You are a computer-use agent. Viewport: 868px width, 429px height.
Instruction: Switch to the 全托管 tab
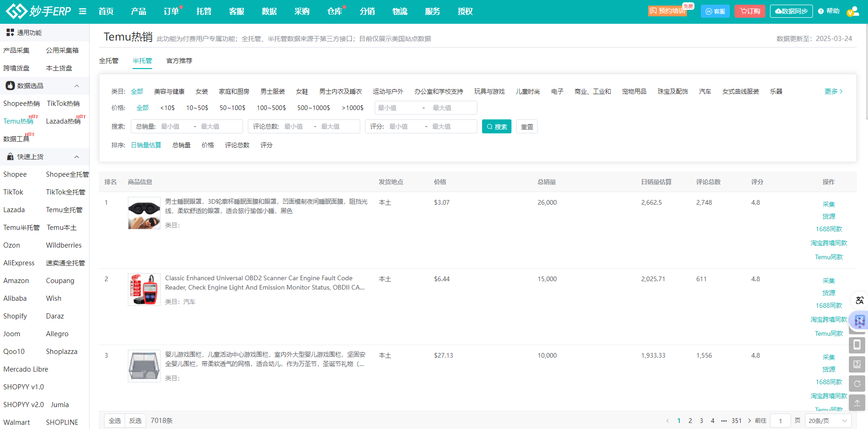[x=109, y=61]
